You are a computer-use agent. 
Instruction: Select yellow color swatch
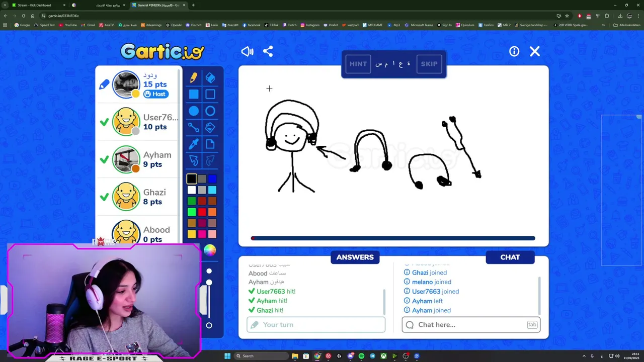[192, 234]
